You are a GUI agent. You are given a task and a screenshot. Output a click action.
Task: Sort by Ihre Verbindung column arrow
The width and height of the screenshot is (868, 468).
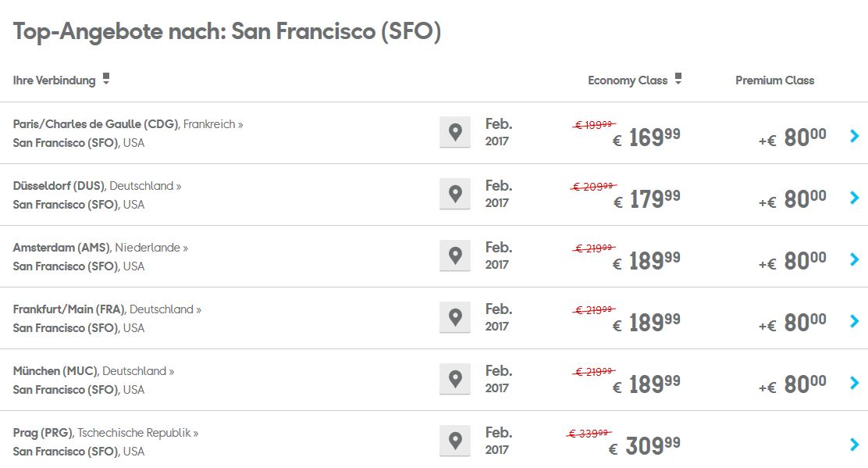point(105,79)
